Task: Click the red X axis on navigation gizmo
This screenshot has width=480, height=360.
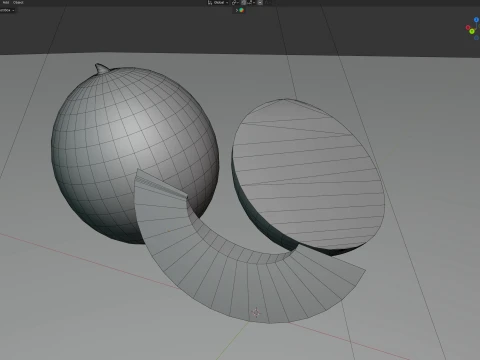Action: (468, 27)
